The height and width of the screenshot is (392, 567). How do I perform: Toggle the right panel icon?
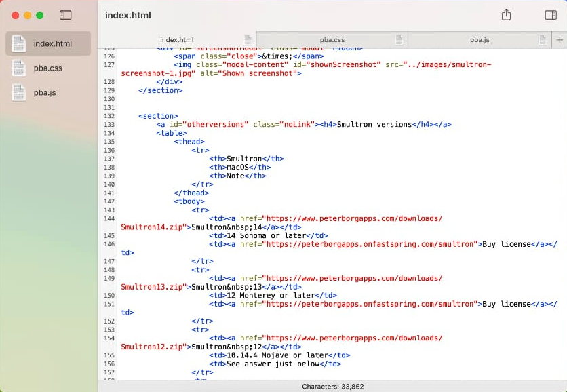550,15
